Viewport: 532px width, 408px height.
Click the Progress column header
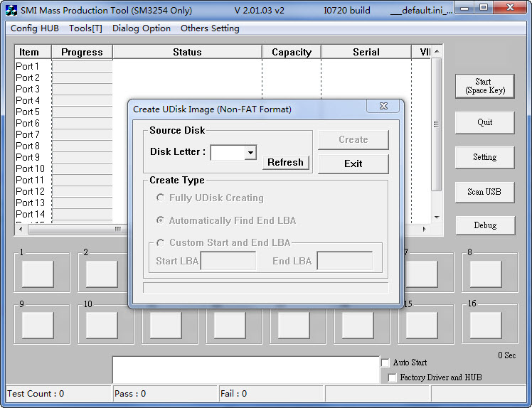click(x=82, y=52)
